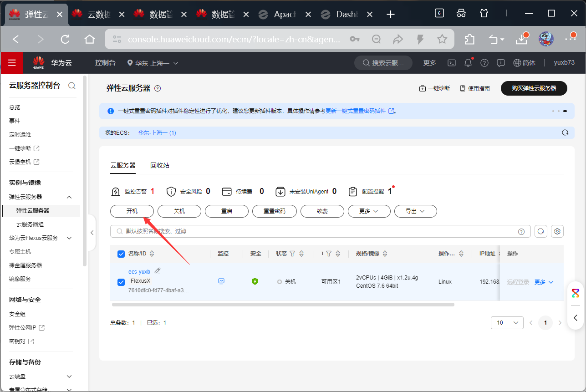
Task: Click the server search filter field
Action: pos(320,231)
